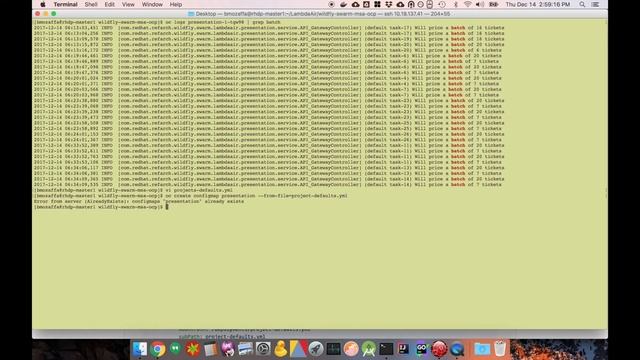Image resolution: width=640 pixels, height=360 pixels.
Task: Open the GoLand icon in the Dock
Action: pos(421,349)
